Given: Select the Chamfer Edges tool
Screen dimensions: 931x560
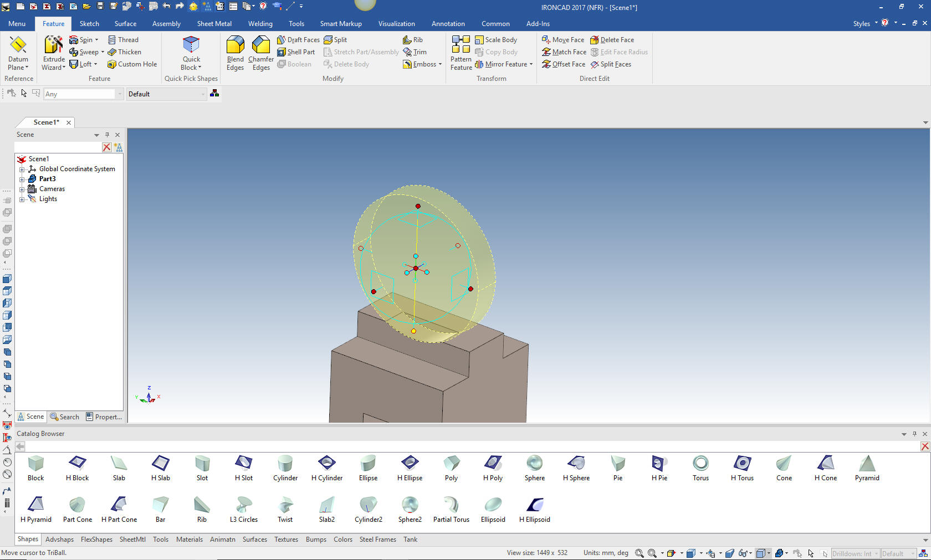Looking at the screenshot, I should coord(261,53).
